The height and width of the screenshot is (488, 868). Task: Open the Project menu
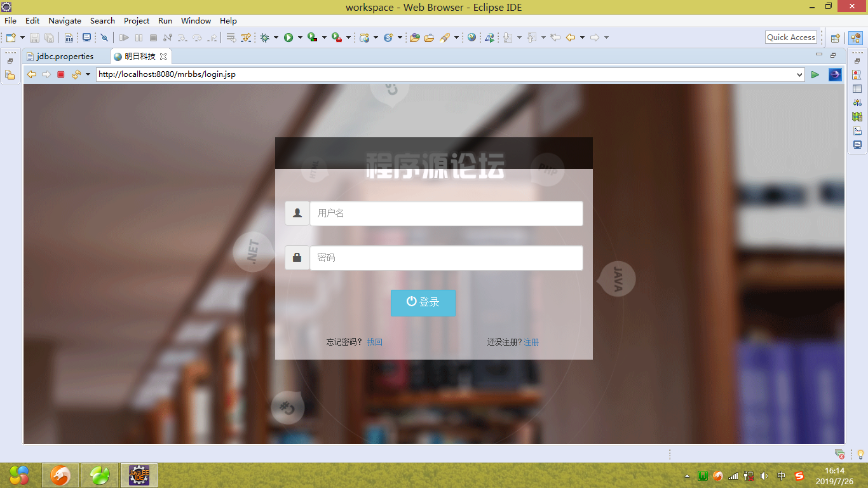[x=137, y=20]
